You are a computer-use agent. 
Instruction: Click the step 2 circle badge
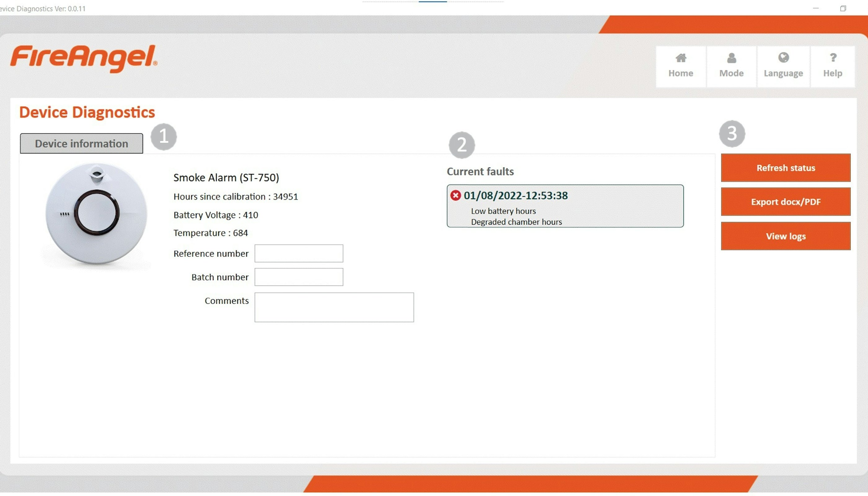[x=462, y=145]
